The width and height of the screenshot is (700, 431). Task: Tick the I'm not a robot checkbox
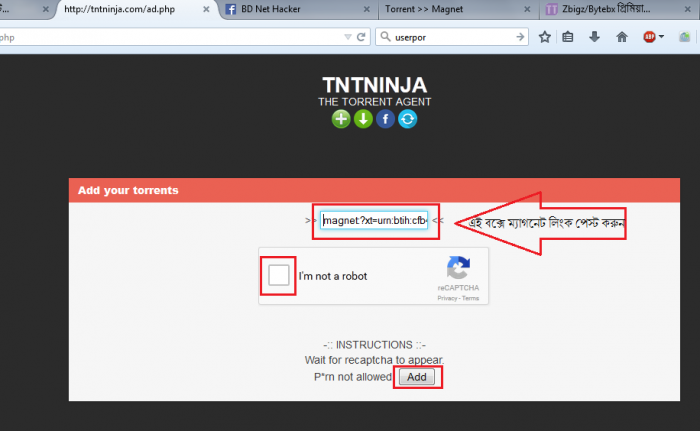click(279, 275)
